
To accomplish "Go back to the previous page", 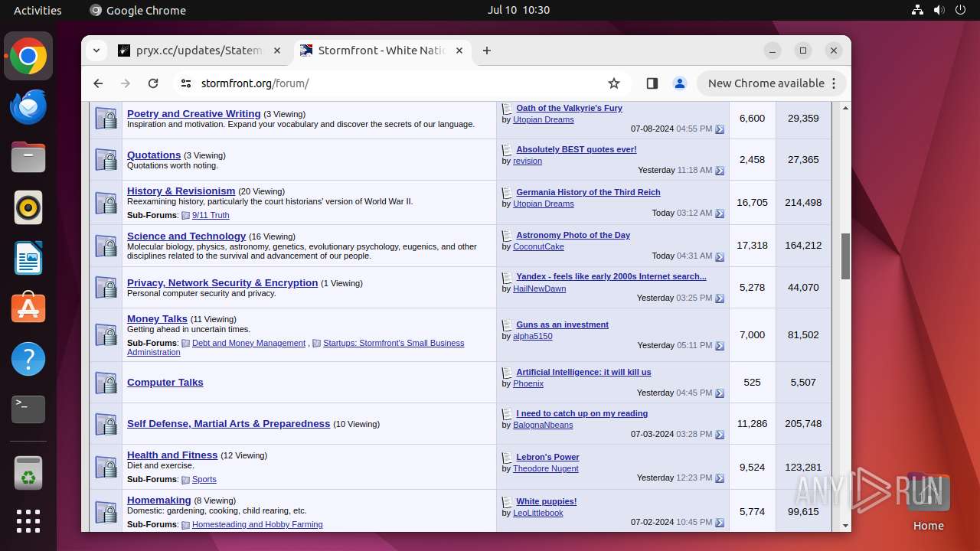I will [x=98, y=83].
